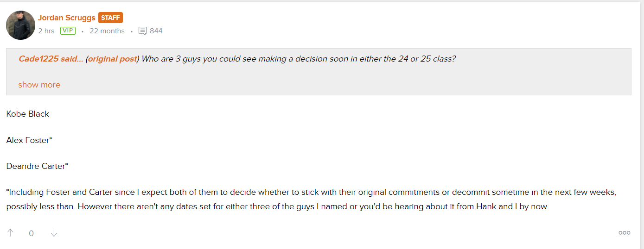Click the green VIP badge

68,31
